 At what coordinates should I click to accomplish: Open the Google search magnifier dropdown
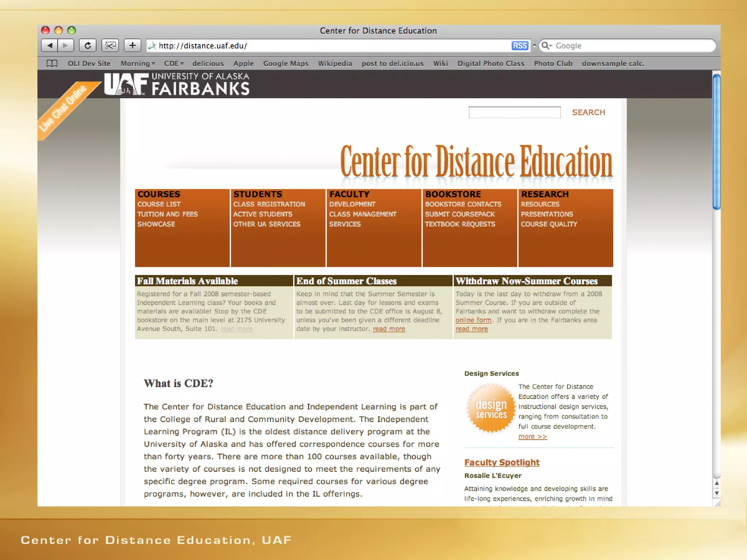coord(547,46)
